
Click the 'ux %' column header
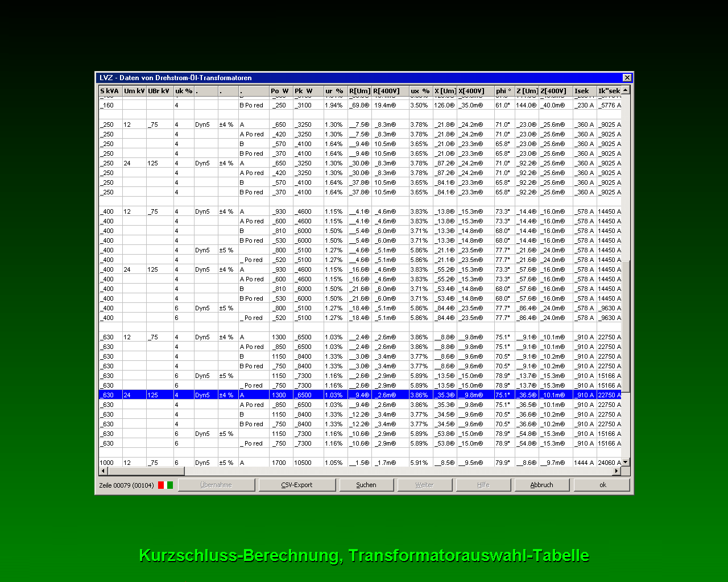click(x=421, y=91)
